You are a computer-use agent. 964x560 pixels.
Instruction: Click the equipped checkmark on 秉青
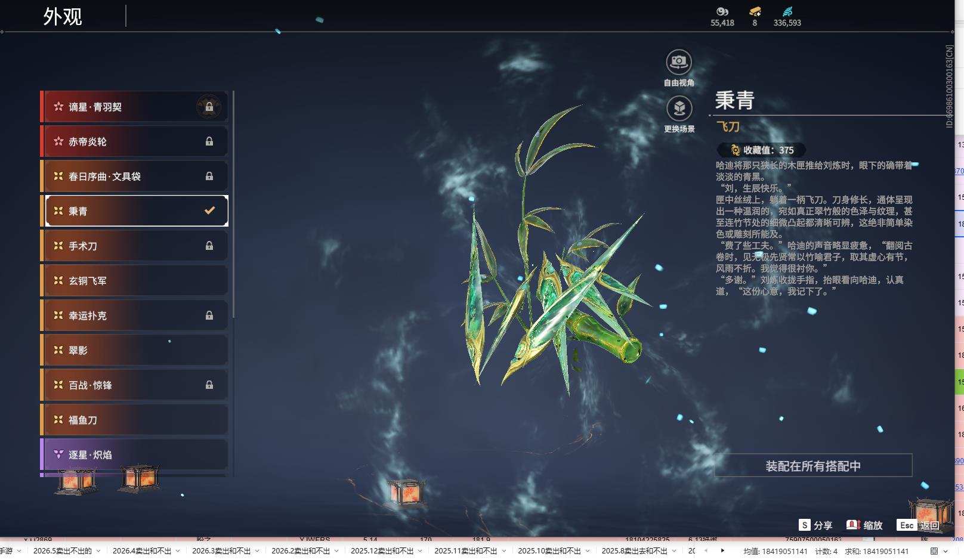209,211
